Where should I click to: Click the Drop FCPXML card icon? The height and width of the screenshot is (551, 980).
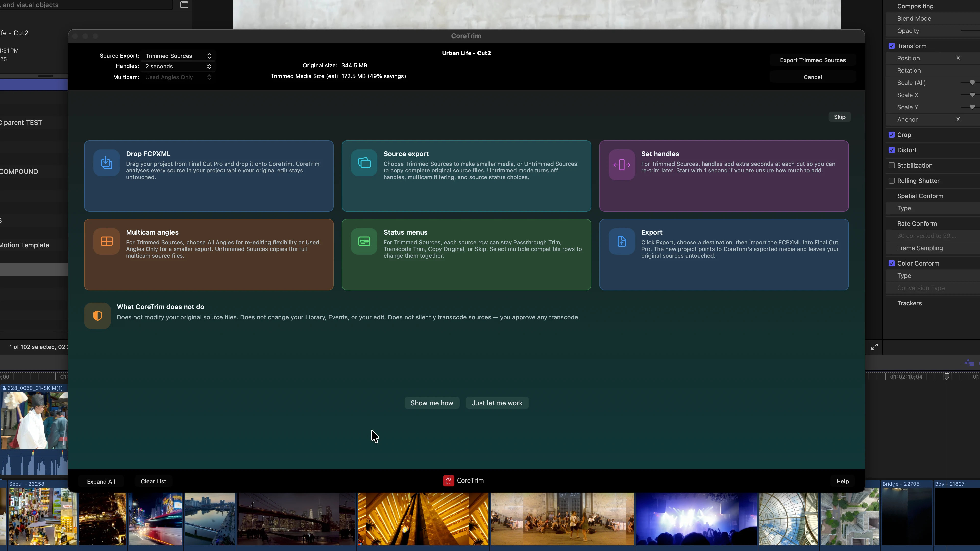tap(106, 163)
